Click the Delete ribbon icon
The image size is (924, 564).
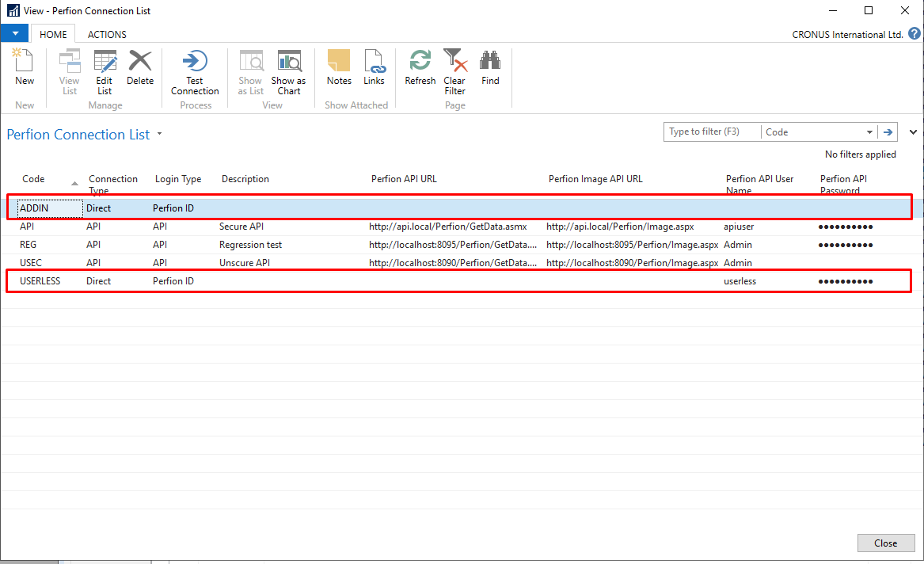(140, 67)
